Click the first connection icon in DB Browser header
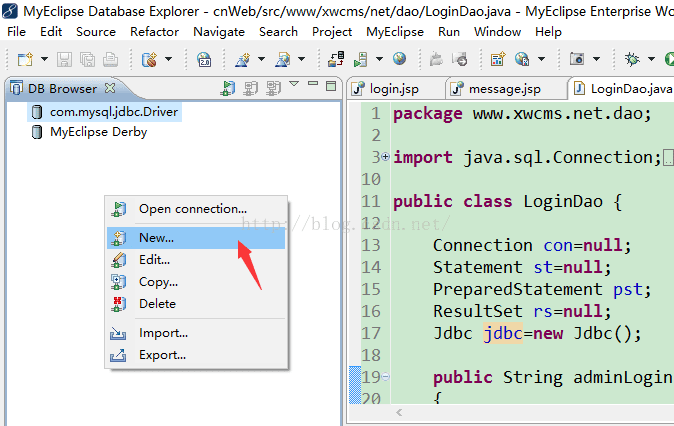The image size is (674, 426). 228,88
